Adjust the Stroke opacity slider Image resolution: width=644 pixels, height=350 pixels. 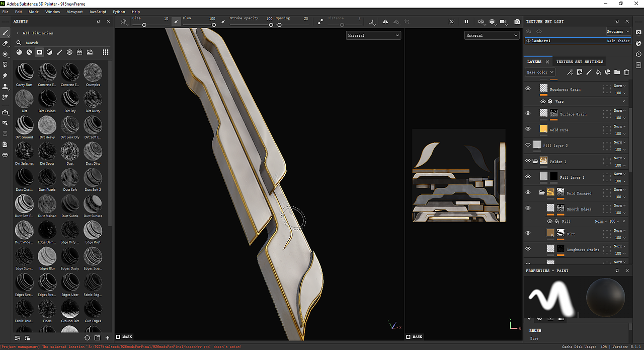point(251,25)
